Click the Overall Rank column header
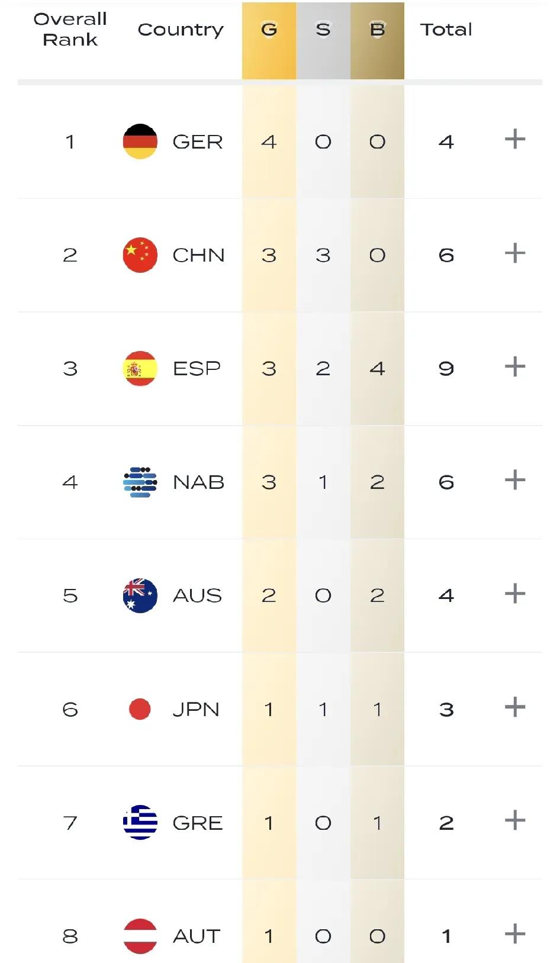This screenshot has height=963, width=560. [70, 30]
